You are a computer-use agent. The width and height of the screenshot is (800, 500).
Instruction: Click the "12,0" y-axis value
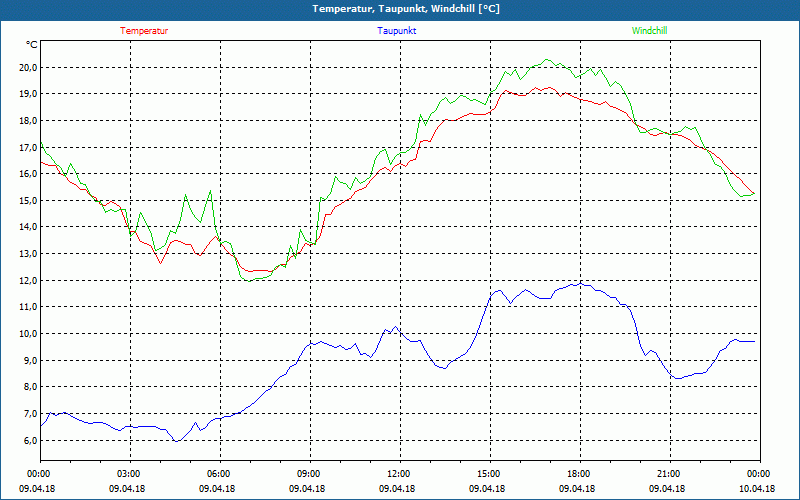(x=28, y=281)
